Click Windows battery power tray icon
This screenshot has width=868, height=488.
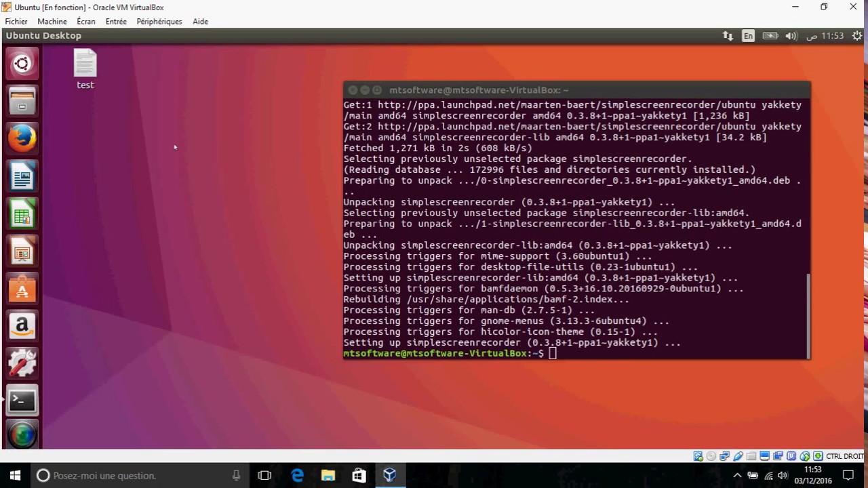(x=753, y=475)
